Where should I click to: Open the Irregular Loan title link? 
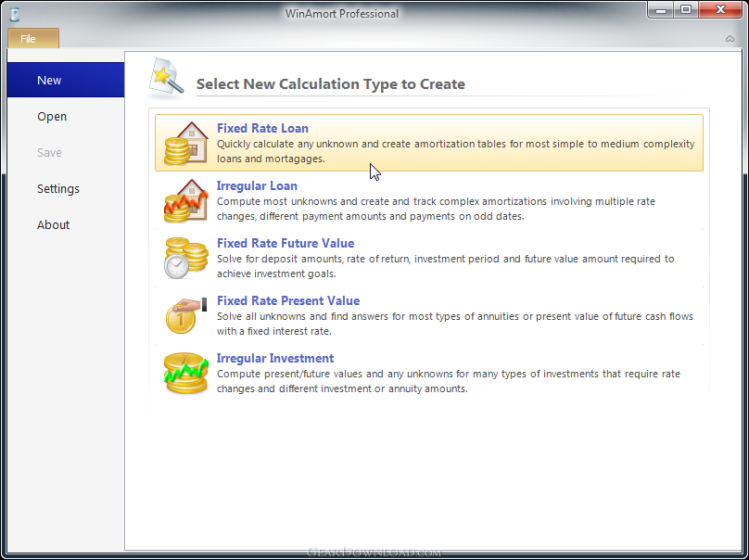click(257, 185)
